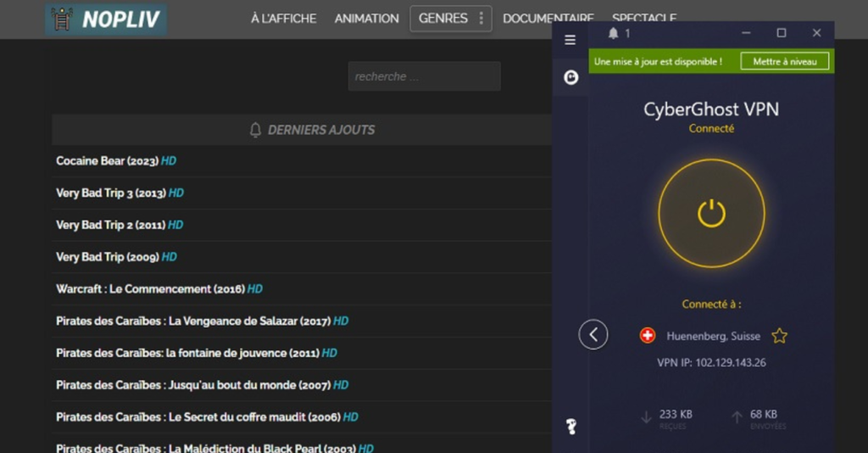Viewport: 868px width, 453px height.
Task: Select Huenenberg, Suisse server location
Action: [x=713, y=336]
